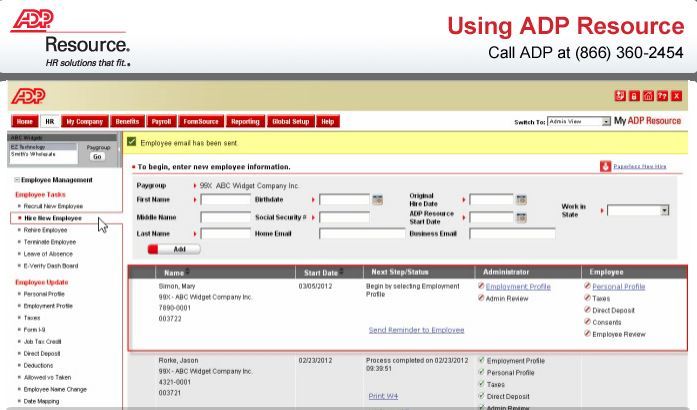Open the Reporting tab
The width and height of the screenshot is (697, 410).
click(x=245, y=121)
